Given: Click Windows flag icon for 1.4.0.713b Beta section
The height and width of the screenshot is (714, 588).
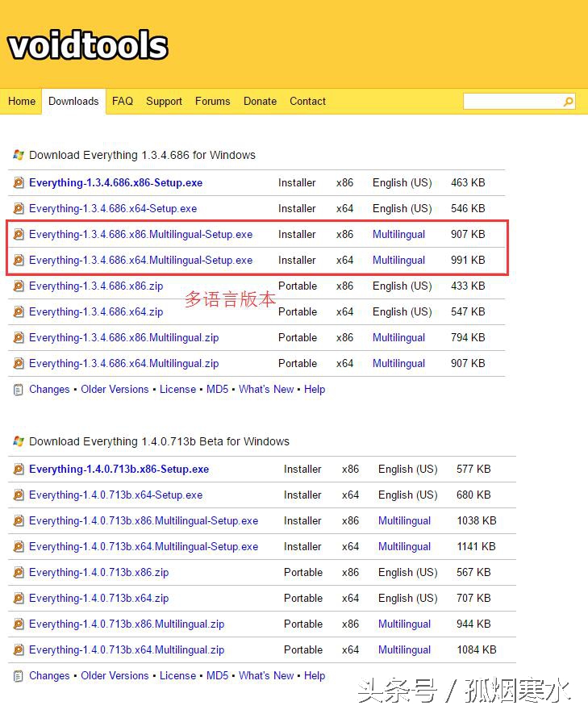Looking at the screenshot, I should click(19, 441).
